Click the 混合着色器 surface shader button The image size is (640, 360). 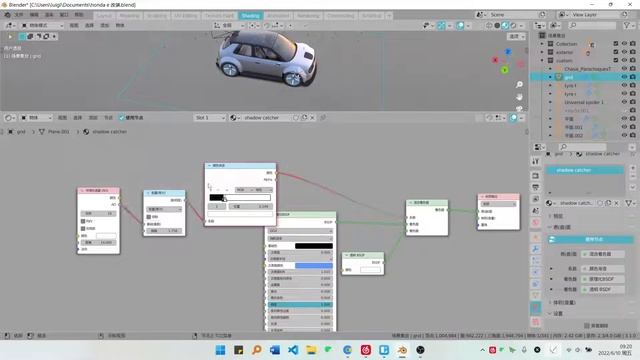coord(602,254)
